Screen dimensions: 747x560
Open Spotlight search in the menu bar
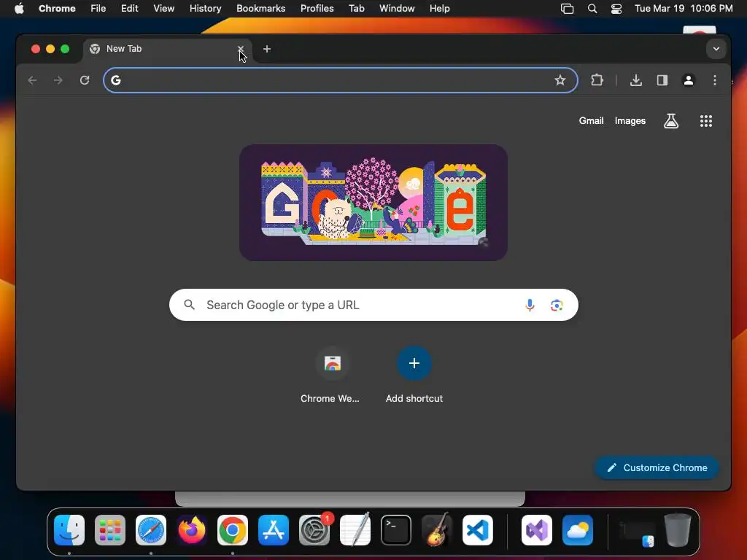point(592,9)
